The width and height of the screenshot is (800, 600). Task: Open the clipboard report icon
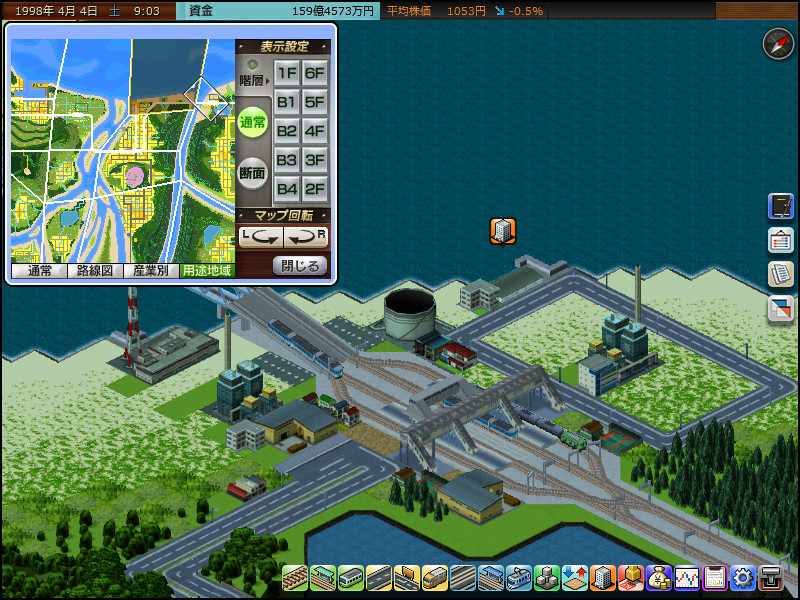tap(714, 578)
